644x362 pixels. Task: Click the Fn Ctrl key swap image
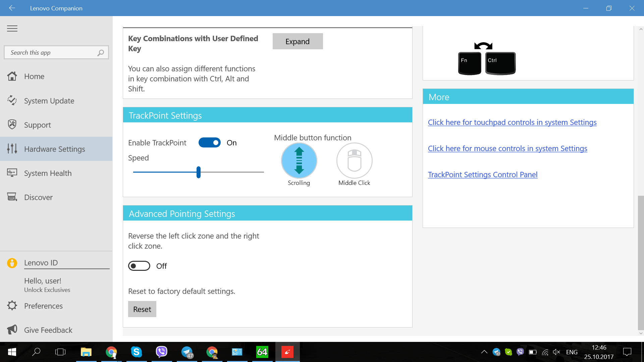pos(487,59)
